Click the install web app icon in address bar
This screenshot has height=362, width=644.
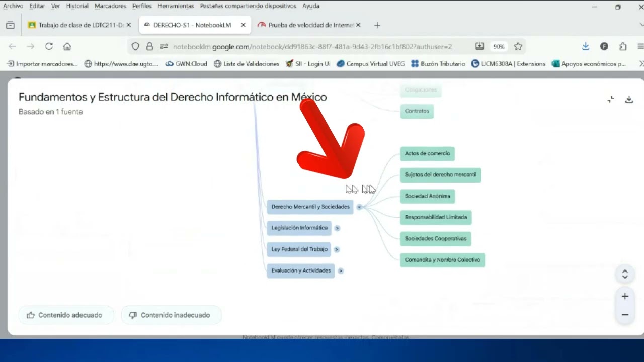point(479,46)
